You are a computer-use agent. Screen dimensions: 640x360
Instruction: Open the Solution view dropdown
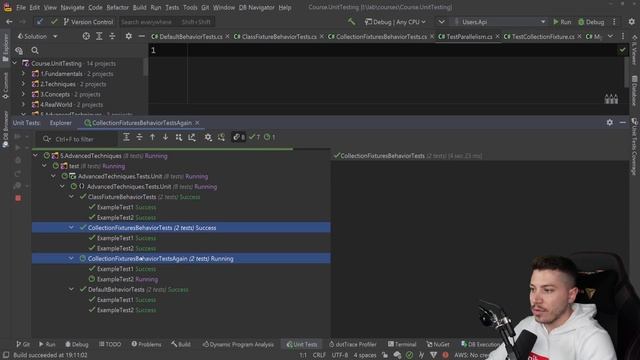point(38,36)
